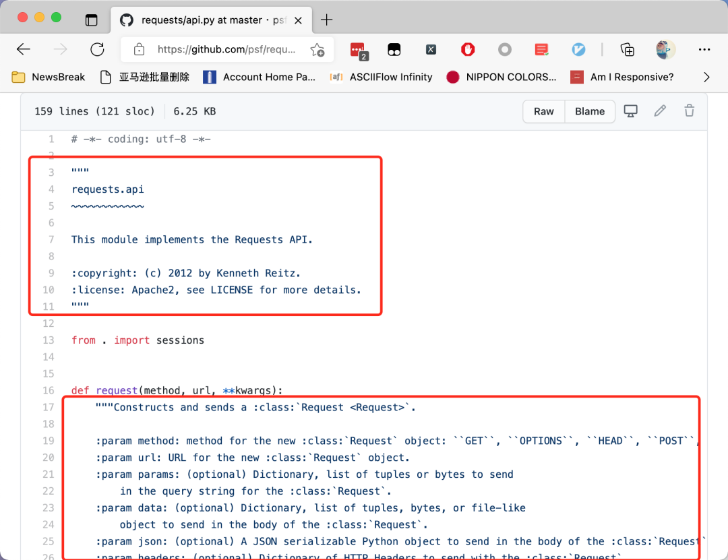Image resolution: width=728 pixels, height=560 pixels.
Task: Click the 'Constructs and sends a' docstring line
Action: click(256, 407)
